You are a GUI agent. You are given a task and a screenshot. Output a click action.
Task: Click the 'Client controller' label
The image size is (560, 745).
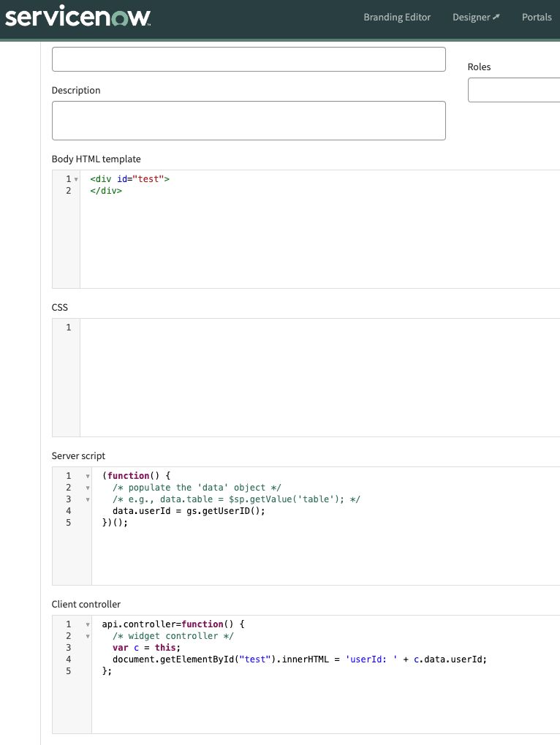86,605
